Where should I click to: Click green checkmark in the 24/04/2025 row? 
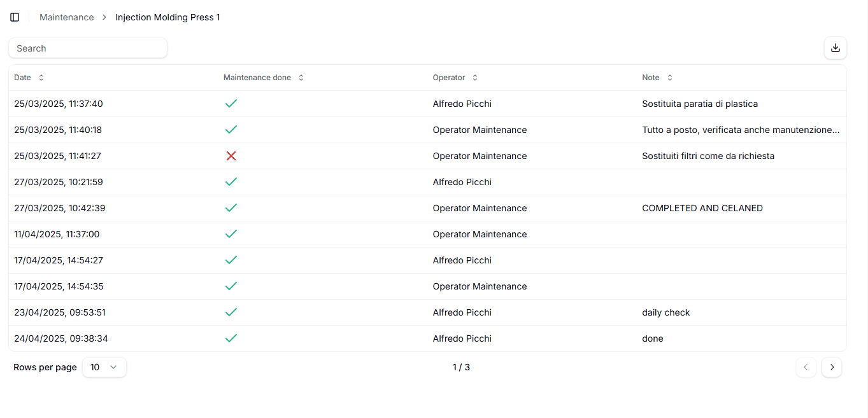[231, 338]
